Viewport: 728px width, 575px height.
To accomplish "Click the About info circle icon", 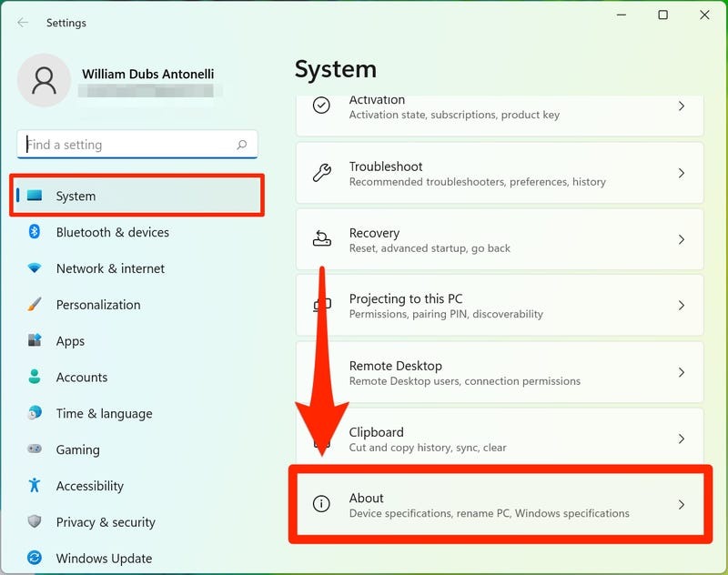I will click(x=321, y=503).
